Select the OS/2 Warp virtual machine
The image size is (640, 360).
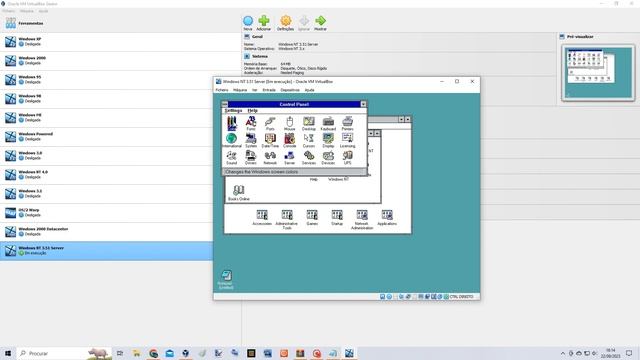(106, 212)
